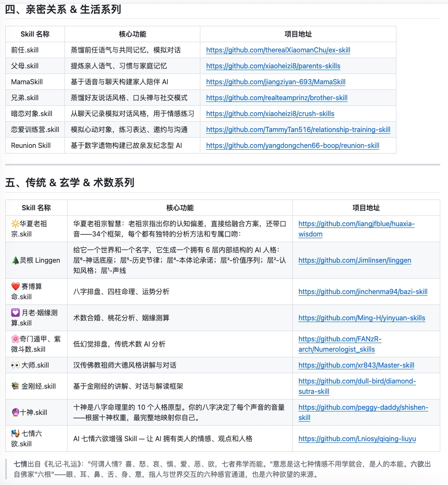448x485 pixels.
Task: Click the description 基于金刚经的讲解、对话与解读框架
Action: click(x=128, y=386)
